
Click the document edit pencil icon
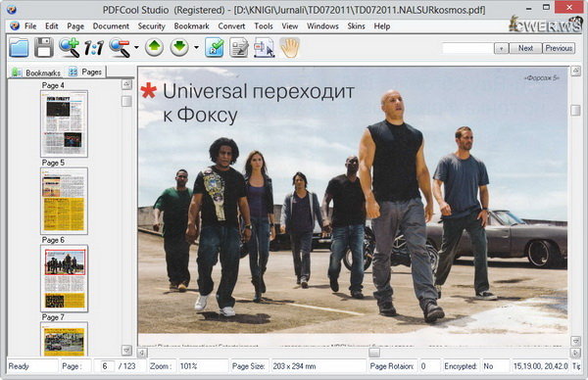pos(239,48)
